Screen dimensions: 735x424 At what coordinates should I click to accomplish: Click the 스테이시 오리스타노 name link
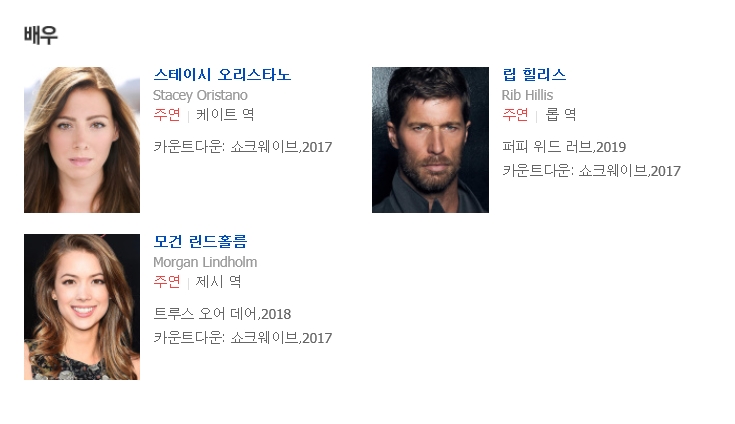point(222,74)
